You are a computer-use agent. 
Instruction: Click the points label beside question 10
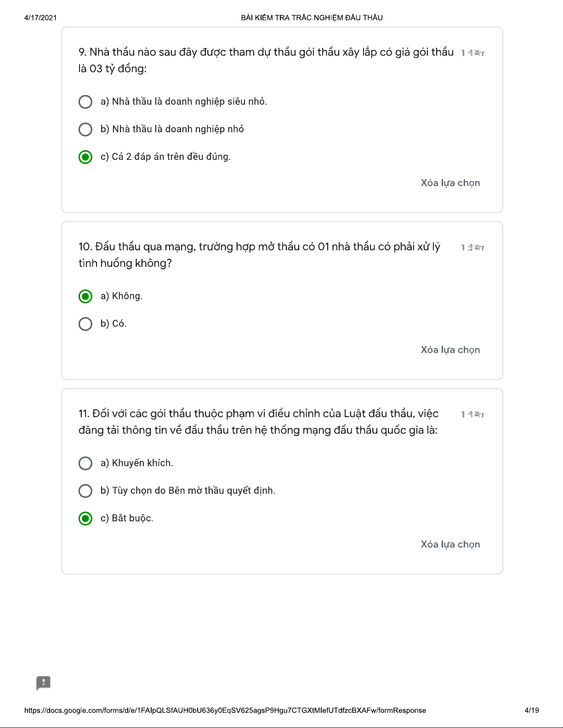472,248
